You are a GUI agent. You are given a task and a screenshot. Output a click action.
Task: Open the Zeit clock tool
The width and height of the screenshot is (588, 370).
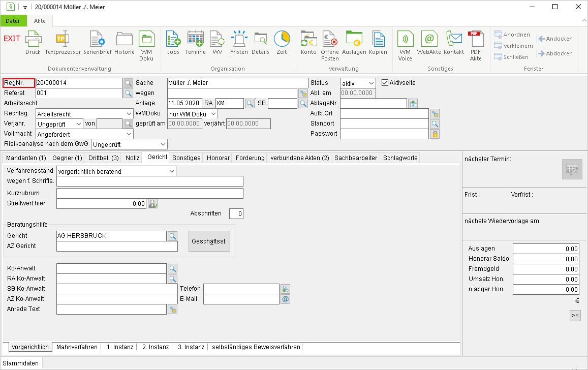coord(282,42)
